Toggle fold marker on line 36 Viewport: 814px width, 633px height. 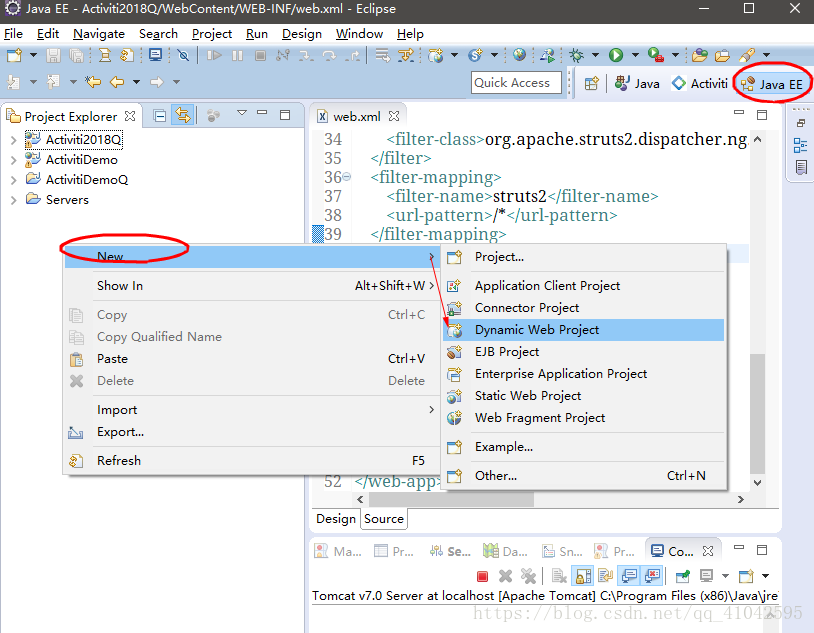(x=346, y=178)
